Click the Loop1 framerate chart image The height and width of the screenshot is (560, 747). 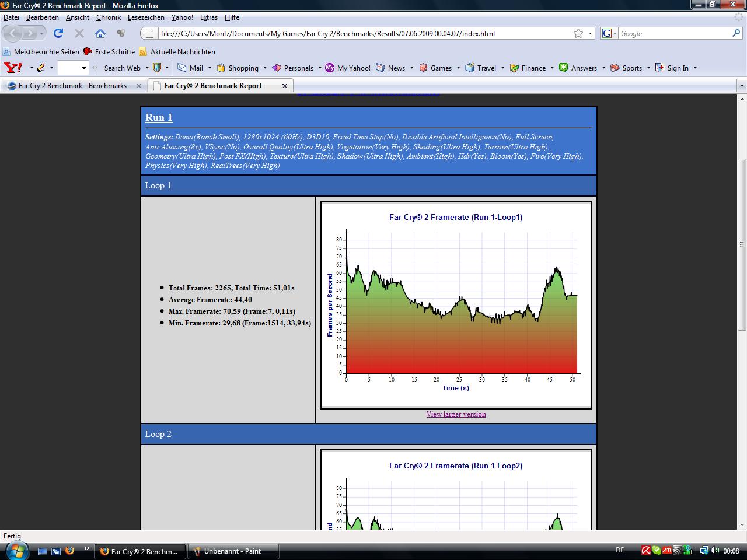456,304
